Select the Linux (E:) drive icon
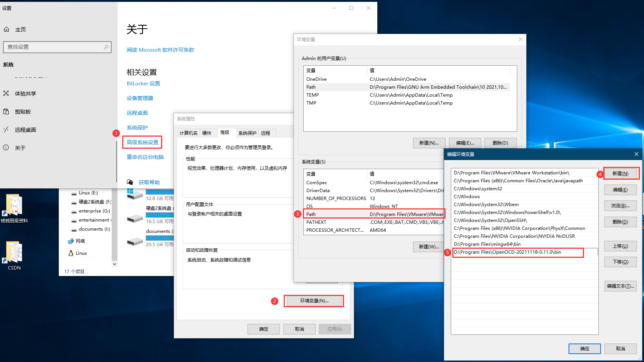The width and height of the screenshot is (644, 362). pos(74,193)
